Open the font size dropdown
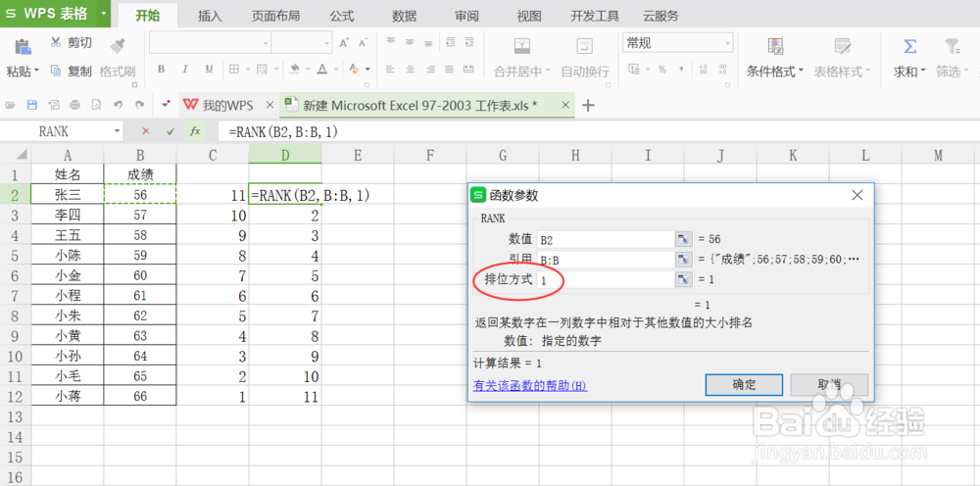Viewport: 980px width, 486px height. point(327,43)
